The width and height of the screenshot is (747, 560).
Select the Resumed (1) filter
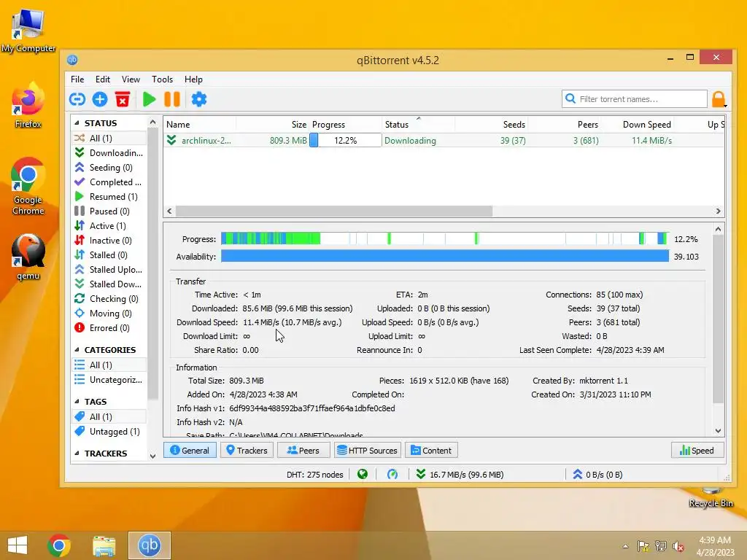click(109, 197)
